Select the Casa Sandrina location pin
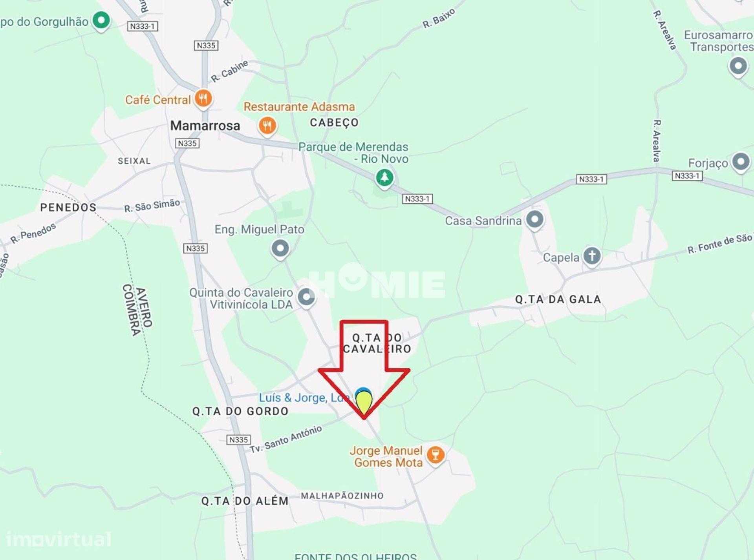 pyautogui.click(x=534, y=219)
